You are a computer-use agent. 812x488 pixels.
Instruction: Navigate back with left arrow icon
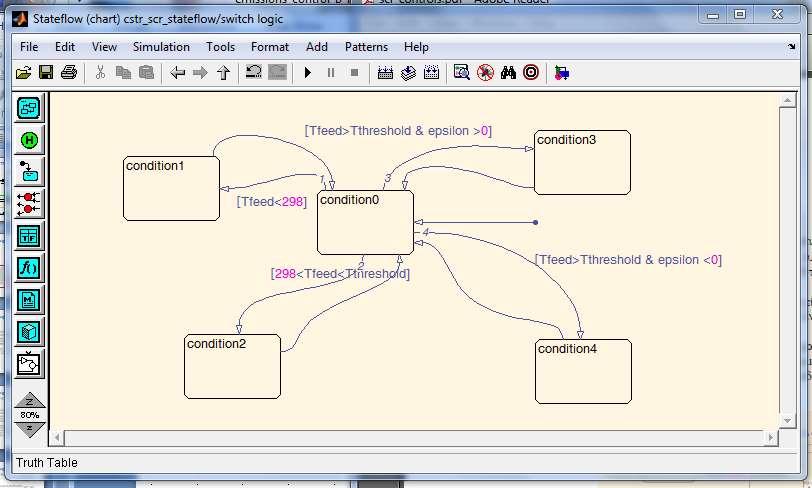[178, 73]
